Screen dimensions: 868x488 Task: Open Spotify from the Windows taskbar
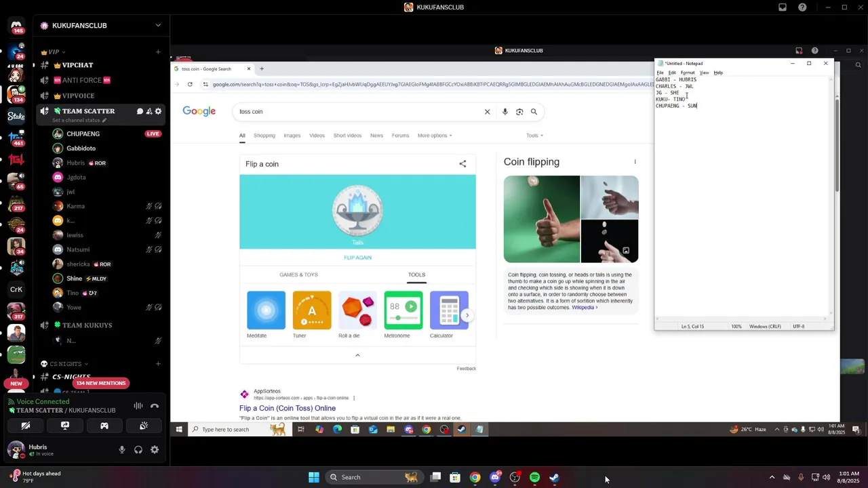pos(534,477)
